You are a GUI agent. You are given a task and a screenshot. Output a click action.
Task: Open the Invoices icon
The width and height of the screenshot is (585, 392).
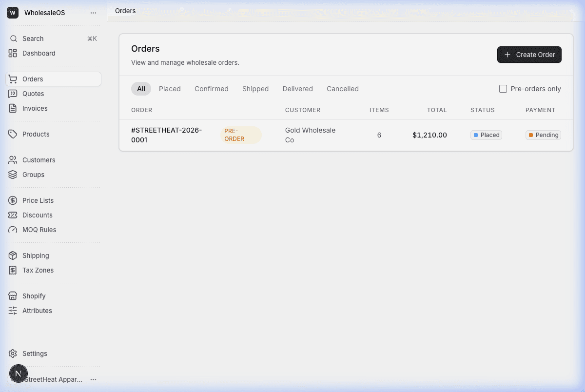point(13,108)
